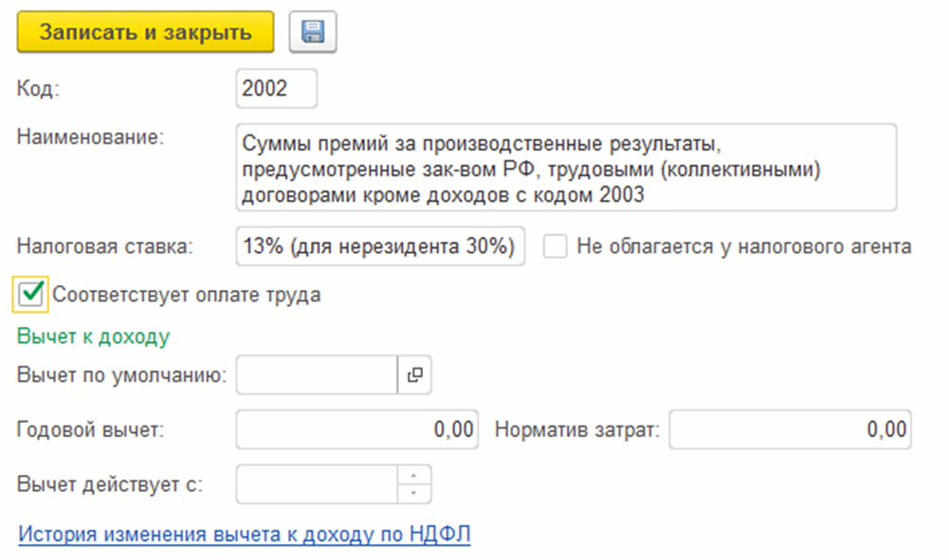Open selection icon beside Вычет по умолчанию
The image size is (949, 560).
[x=413, y=375]
